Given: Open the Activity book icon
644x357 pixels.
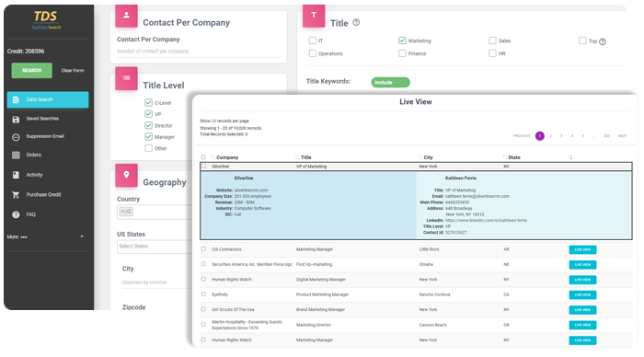Looking at the screenshot, I should [16, 175].
